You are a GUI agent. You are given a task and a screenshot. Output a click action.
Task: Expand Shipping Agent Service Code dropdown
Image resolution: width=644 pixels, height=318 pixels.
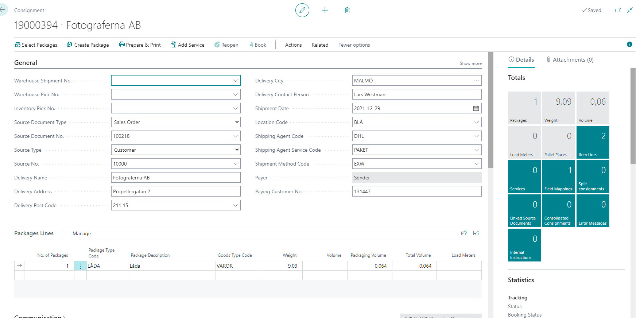(x=476, y=150)
